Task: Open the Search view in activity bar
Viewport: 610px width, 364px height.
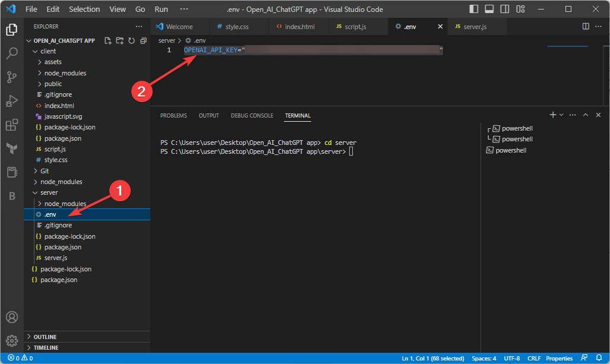Action: (x=12, y=53)
